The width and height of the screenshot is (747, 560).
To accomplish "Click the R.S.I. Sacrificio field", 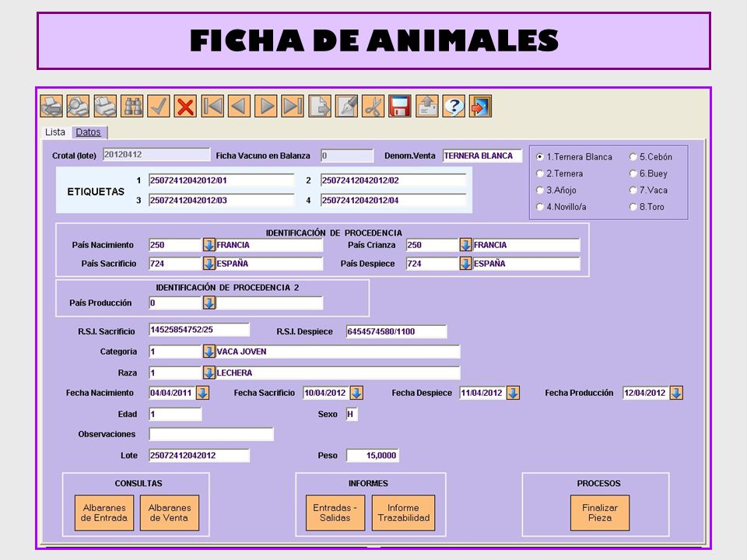I will click(199, 330).
